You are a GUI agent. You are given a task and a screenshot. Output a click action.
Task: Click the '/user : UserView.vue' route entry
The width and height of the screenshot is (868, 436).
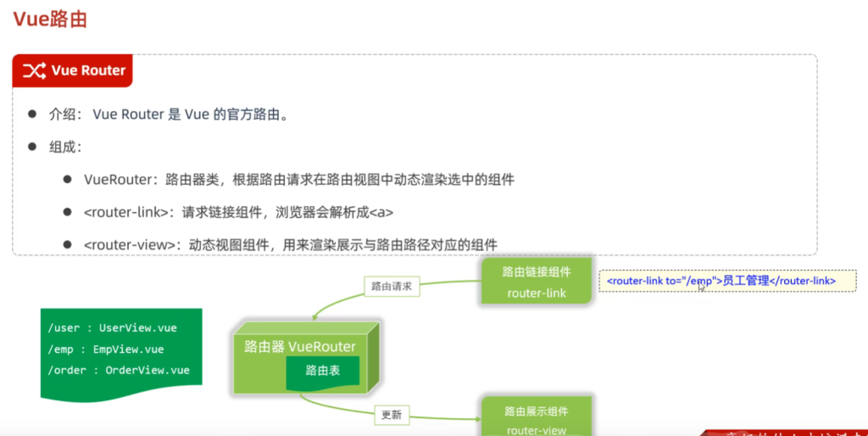[x=113, y=328]
